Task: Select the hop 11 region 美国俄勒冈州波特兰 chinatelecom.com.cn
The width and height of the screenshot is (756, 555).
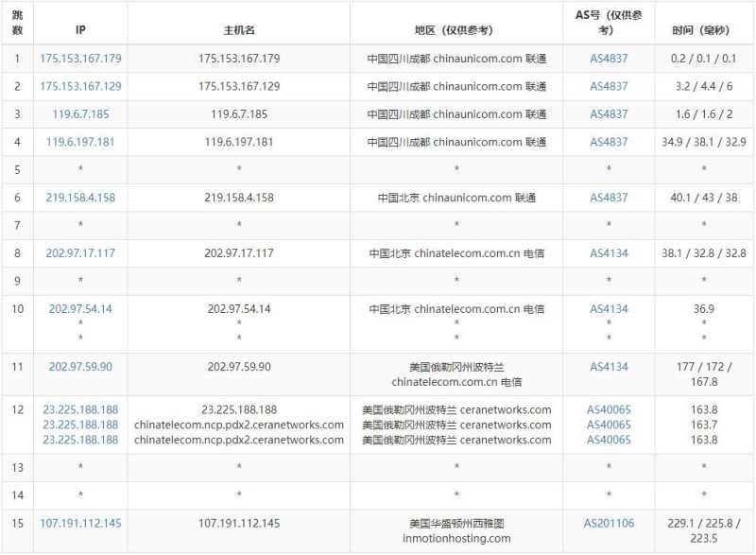Action: (x=456, y=374)
